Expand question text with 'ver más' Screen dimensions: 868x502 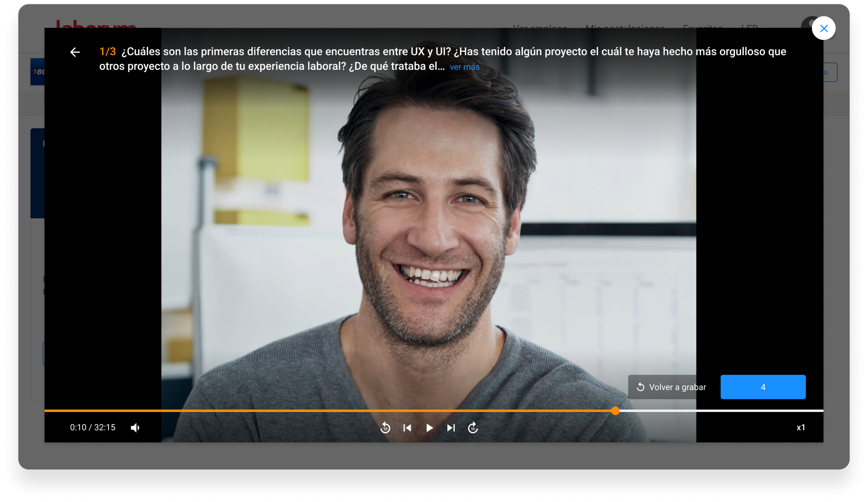pyautogui.click(x=464, y=67)
